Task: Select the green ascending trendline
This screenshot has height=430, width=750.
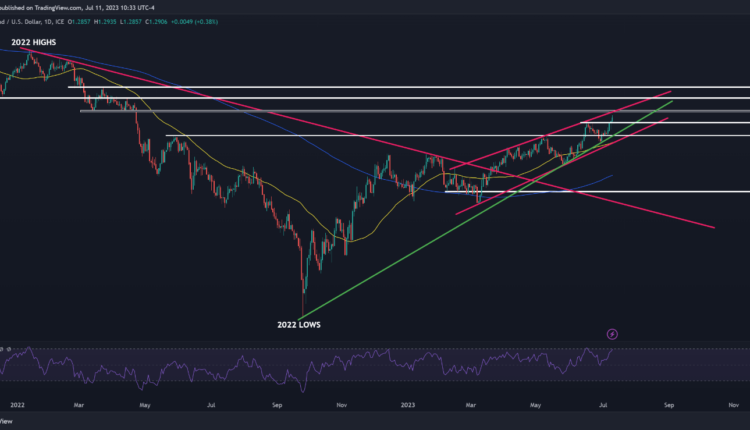Action: [400, 258]
